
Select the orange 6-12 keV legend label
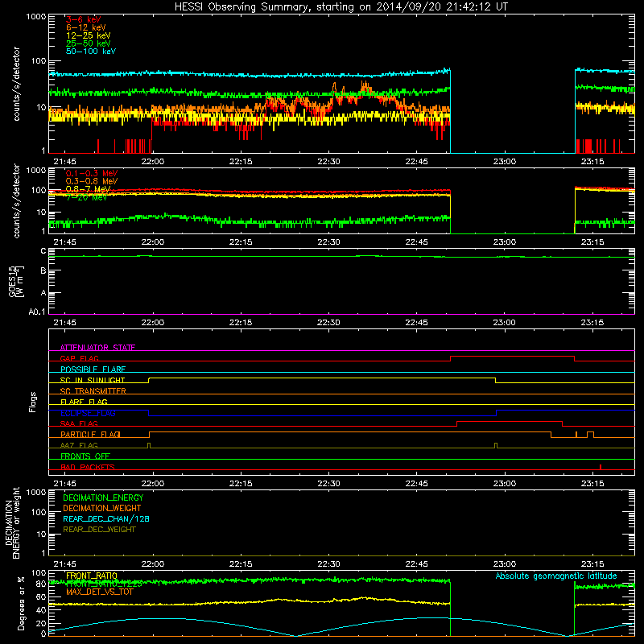point(86,27)
